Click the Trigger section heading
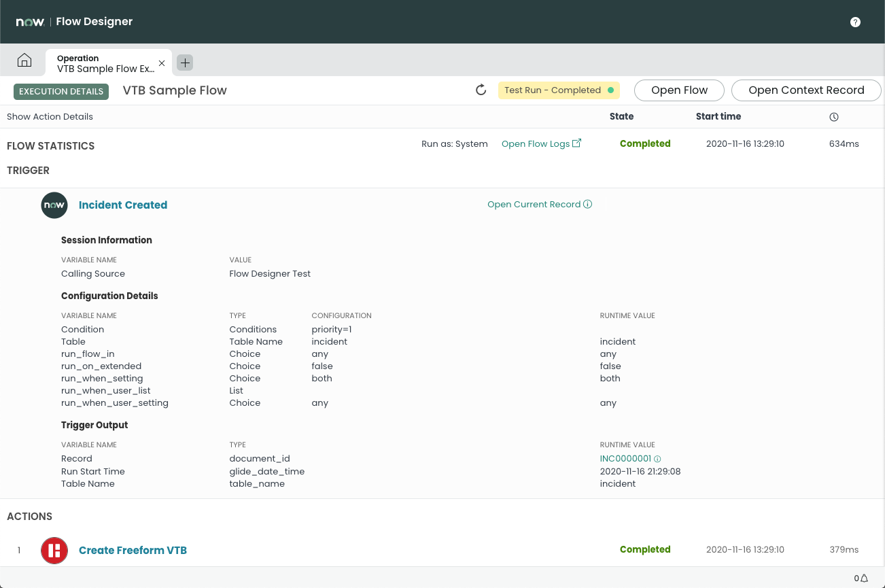 point(28,171)
